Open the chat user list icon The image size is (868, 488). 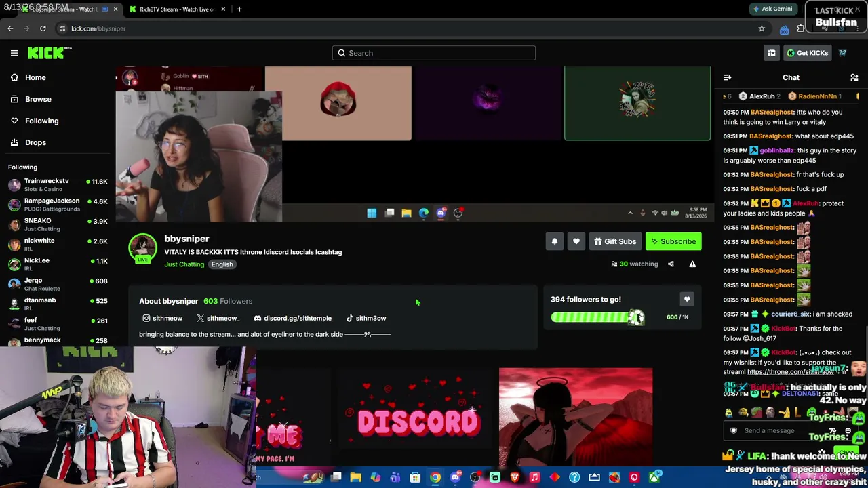point(854,77)
